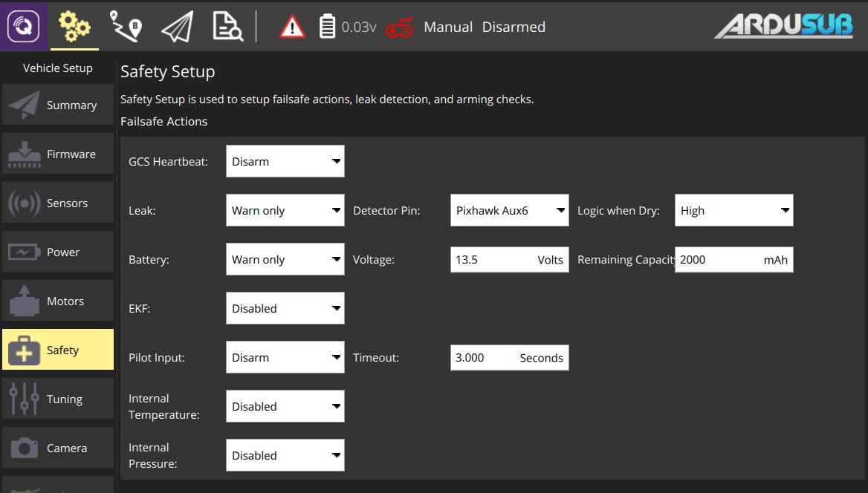Open the Plan view waypoint icon
868x493 pixels.
pyautogui.click(x=126, y=27)
